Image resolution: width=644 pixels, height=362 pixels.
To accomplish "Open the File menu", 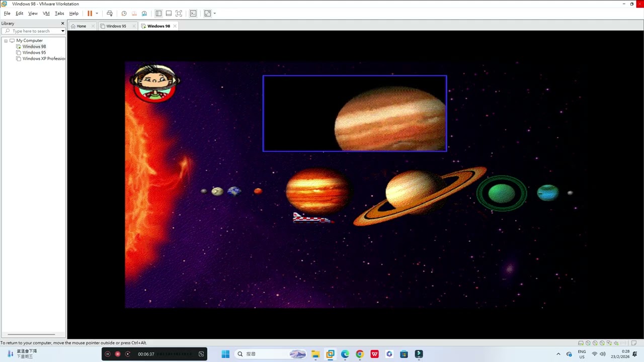I will pos(7,14).
